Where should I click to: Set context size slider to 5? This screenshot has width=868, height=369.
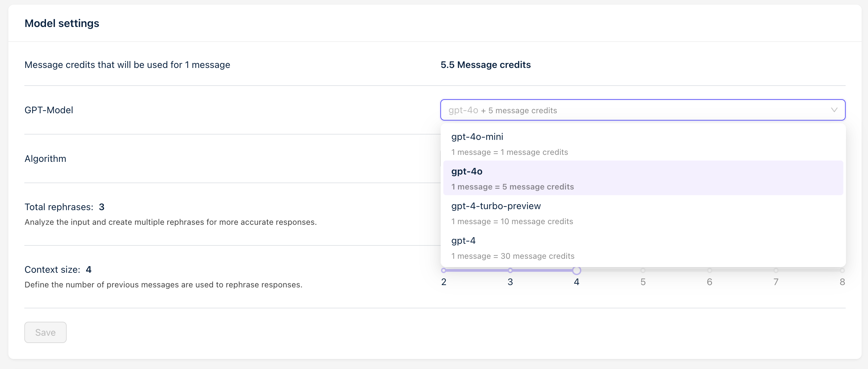tap(643, 270)
